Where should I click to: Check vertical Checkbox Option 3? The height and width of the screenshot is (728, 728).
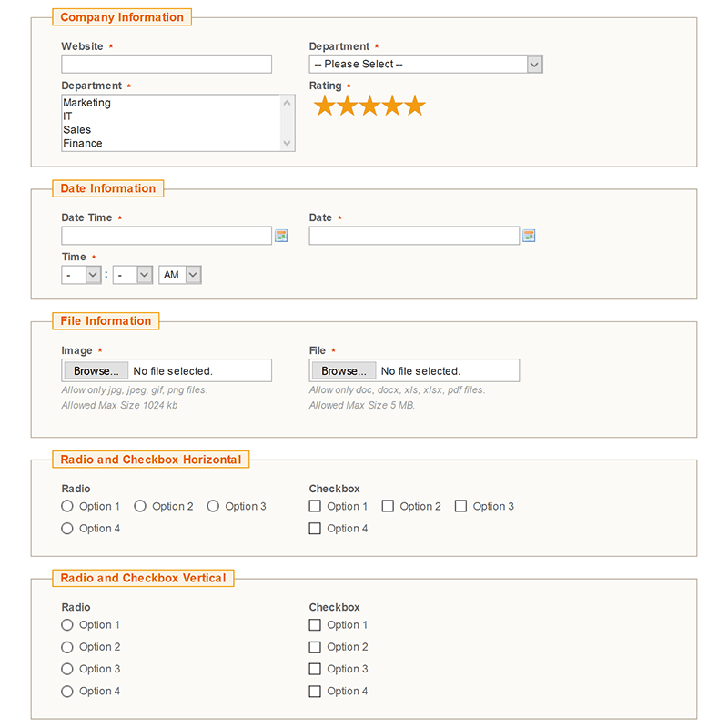(x=315, y=669)
